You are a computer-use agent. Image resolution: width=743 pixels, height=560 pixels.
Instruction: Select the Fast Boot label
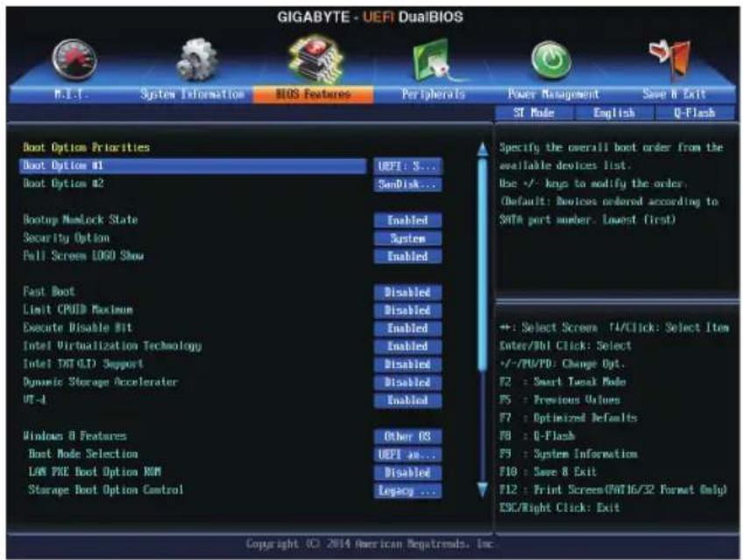[x=49, y=291]
